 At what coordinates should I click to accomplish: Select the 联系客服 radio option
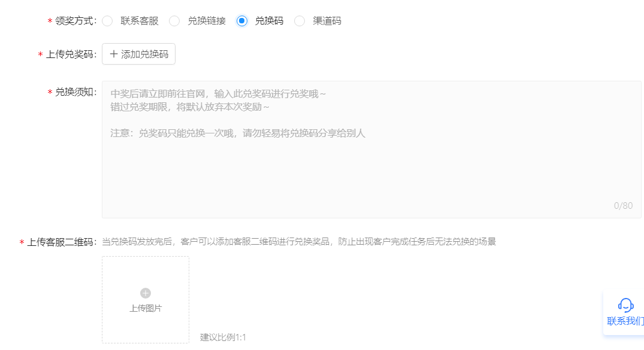click(x=107, y=21)
